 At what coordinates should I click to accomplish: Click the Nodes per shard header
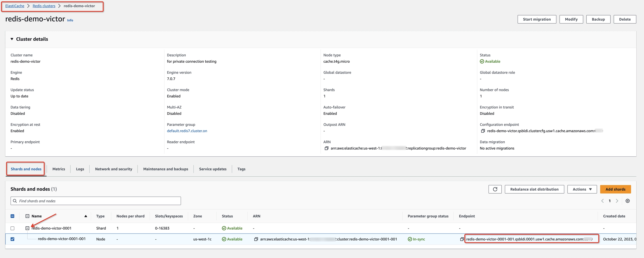click(130, 216)
